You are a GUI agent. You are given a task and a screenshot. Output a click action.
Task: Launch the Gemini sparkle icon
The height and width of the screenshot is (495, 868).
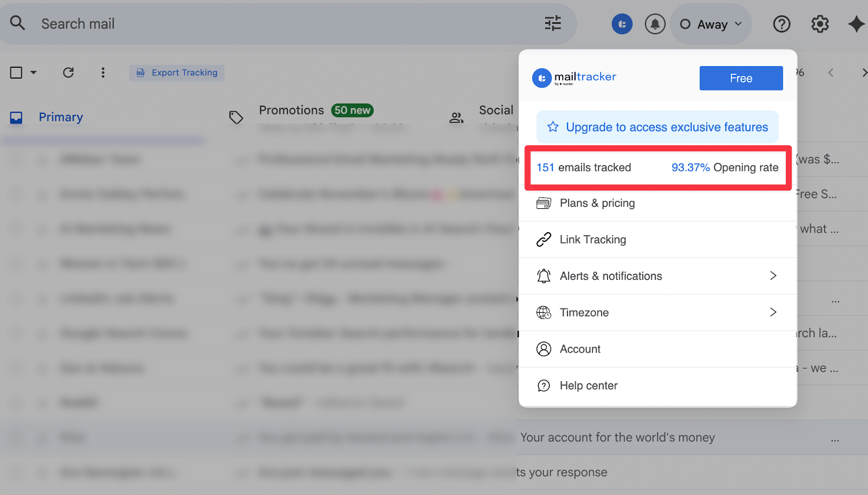click(x=856, y=24)
